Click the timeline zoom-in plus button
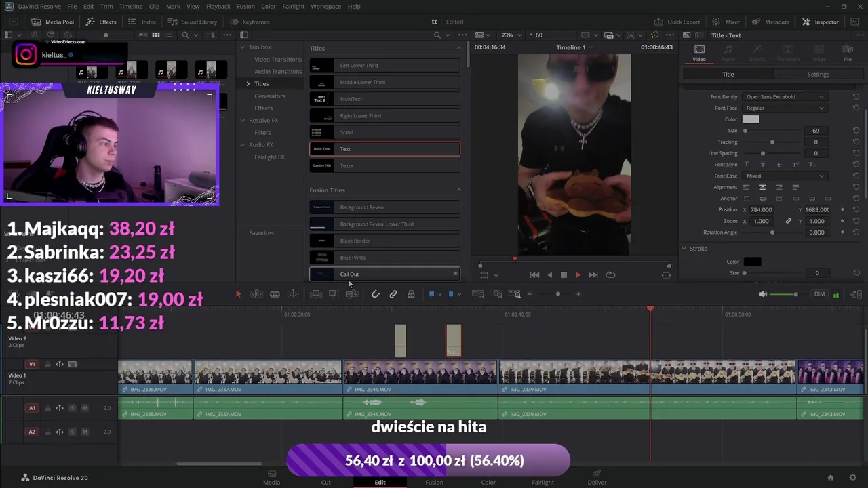 click(x=578, y=294)
